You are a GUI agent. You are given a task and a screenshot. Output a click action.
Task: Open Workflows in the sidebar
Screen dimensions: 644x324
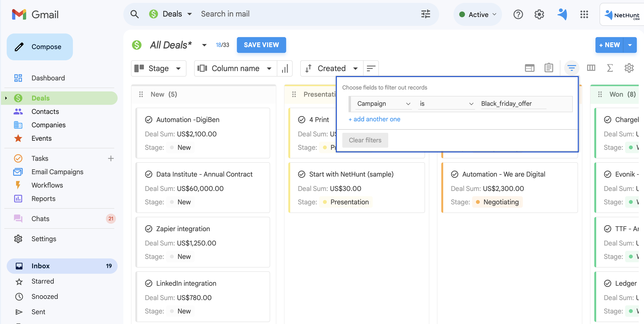pyautogui.click(x=47, y=185)
